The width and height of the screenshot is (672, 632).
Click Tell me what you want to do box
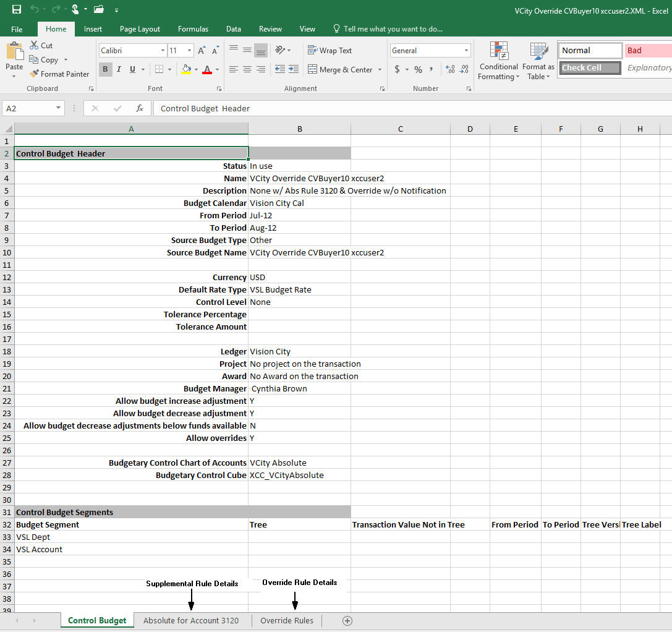[388, 28]
